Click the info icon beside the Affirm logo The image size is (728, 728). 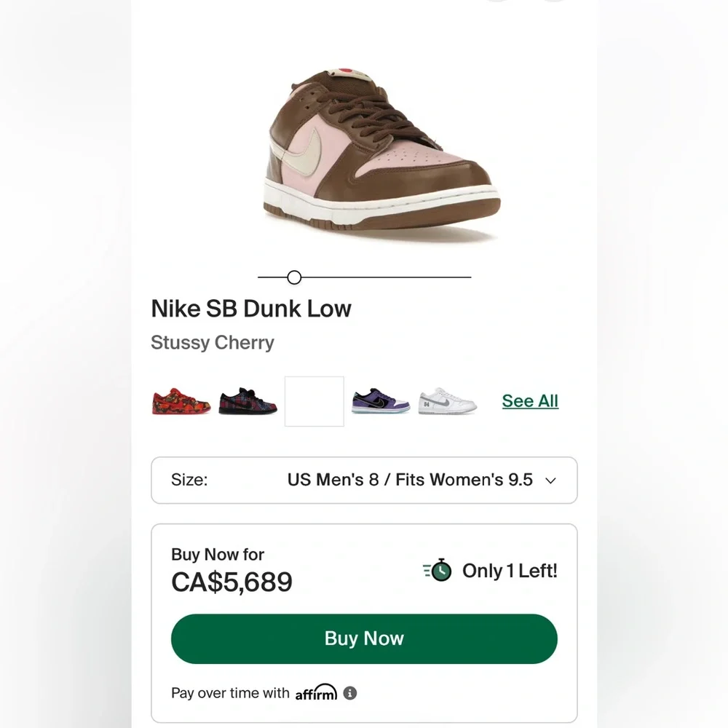(350, 693)
